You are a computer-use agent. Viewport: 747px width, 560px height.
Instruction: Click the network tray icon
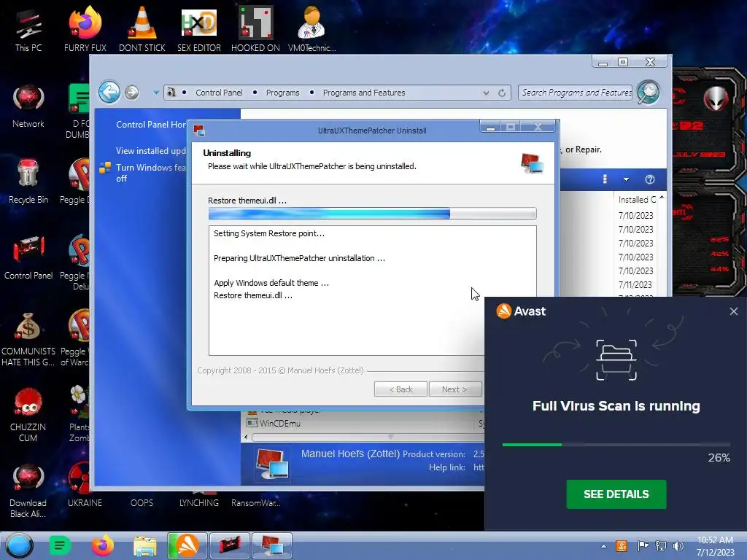[x=661, y=545]
